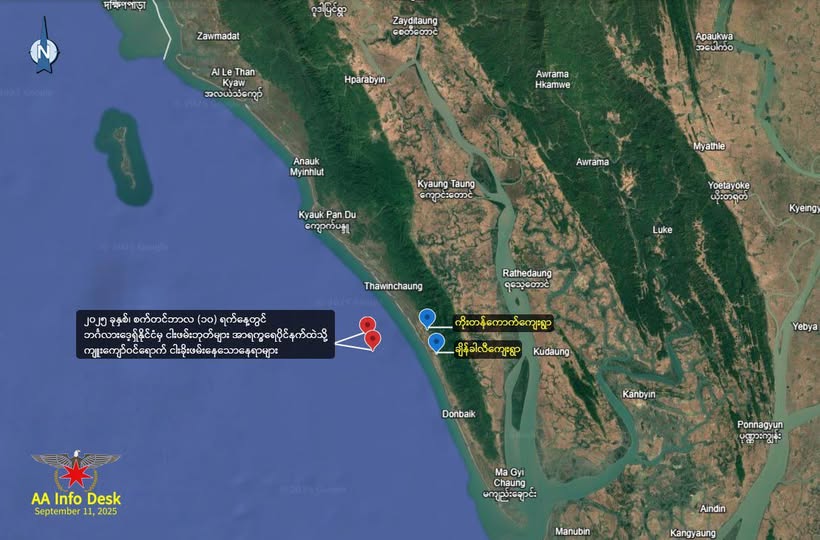
Task: Select the Ponnagyun town label
Action: click(x=760, y=430)
